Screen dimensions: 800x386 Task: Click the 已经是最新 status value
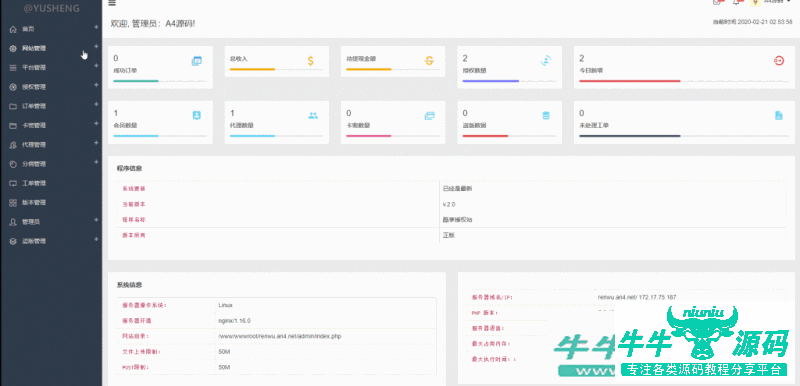458,189
